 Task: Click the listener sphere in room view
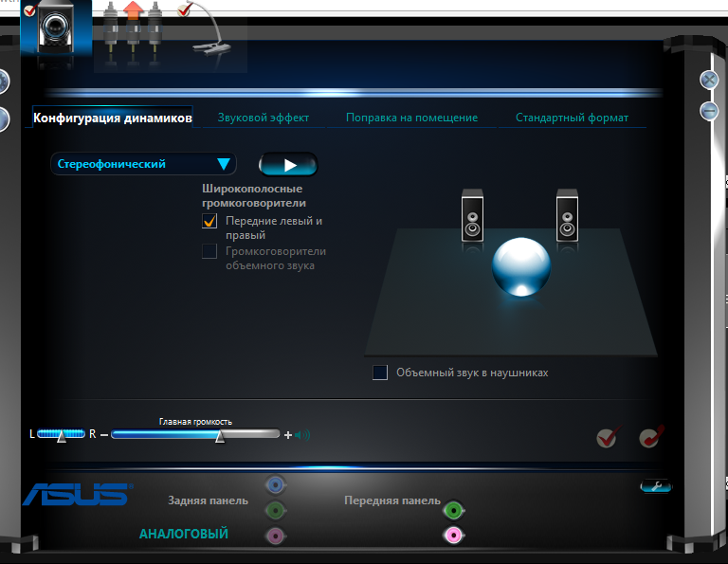click(x=521, y=266)
